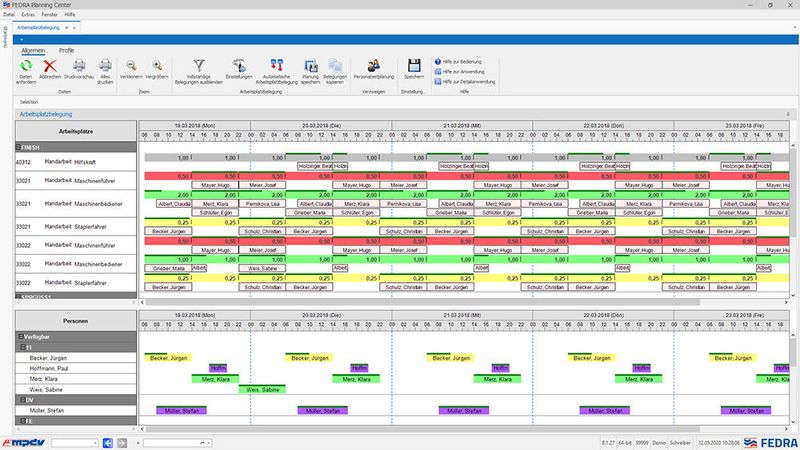The image size is (800, 450).
Task: Click the Daten anfordern refresh icon
Action: [x=26, y=66]
